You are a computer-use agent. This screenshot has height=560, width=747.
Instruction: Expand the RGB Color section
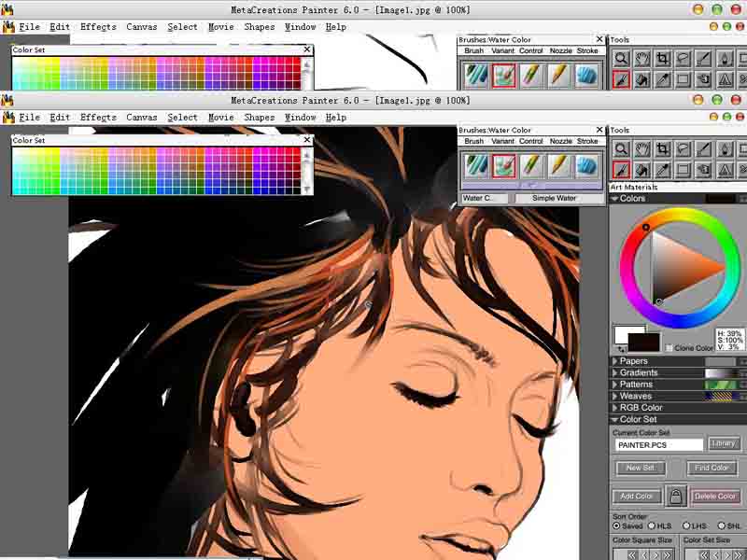point(614,408)
